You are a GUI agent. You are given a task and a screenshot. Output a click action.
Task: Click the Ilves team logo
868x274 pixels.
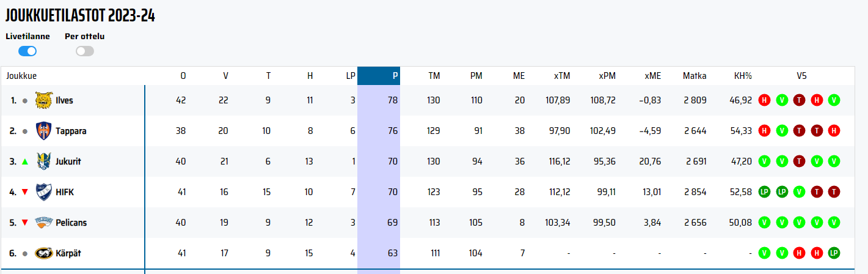point(44,100)
